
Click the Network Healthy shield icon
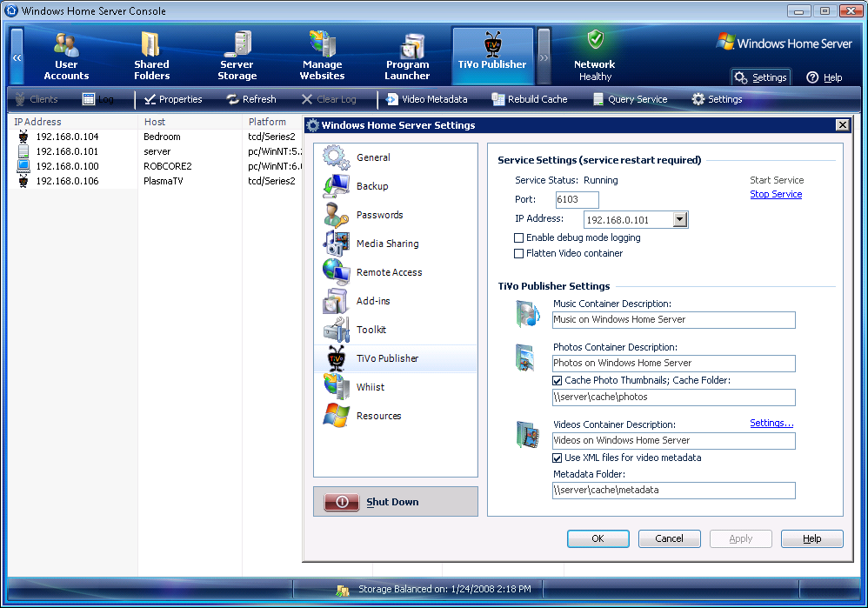tap(595, 39)
